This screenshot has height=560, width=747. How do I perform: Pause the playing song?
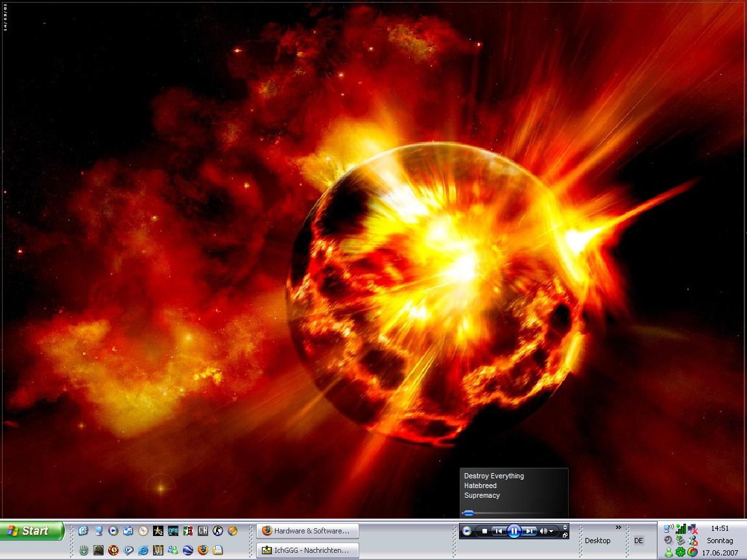pos(514,531)
